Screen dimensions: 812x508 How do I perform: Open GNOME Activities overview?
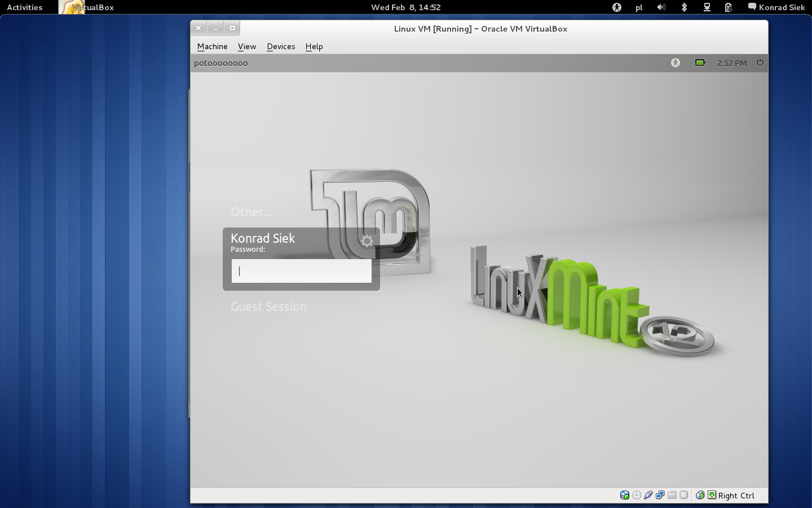(x=24, y=7)
